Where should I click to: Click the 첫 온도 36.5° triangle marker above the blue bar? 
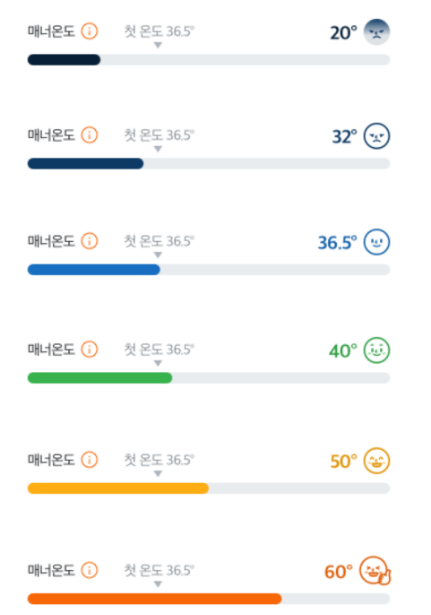[x=158, y=255]
